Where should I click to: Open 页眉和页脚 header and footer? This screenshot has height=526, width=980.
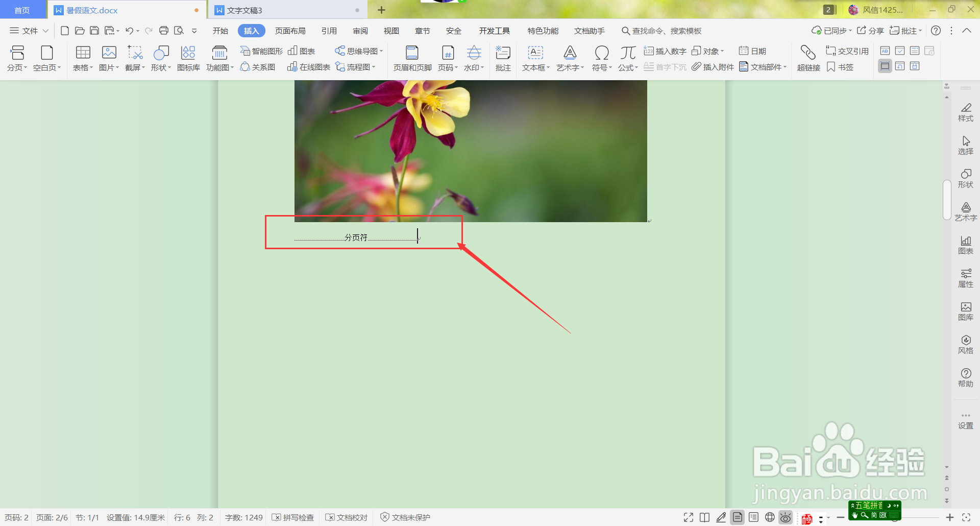(412, 58)
